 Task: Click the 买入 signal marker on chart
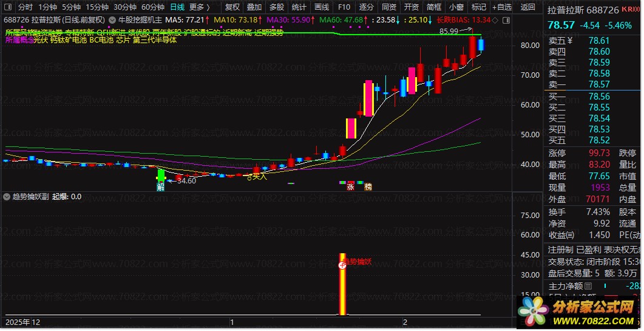257,177
